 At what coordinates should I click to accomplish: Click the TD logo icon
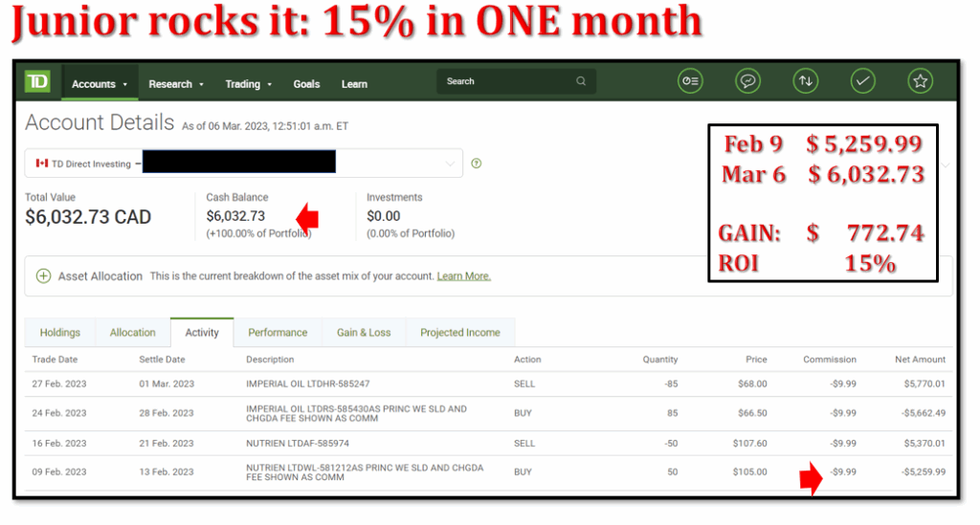(x=37, y=83)
